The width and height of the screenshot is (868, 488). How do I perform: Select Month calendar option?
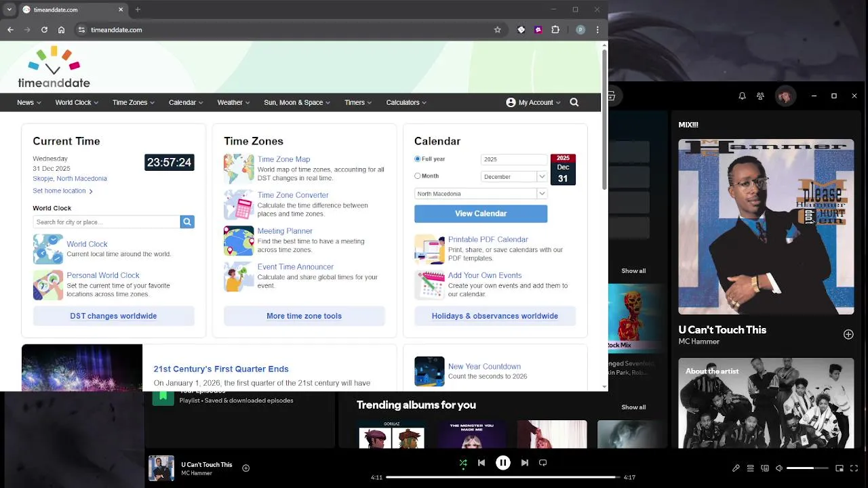[x=418, y=176]
